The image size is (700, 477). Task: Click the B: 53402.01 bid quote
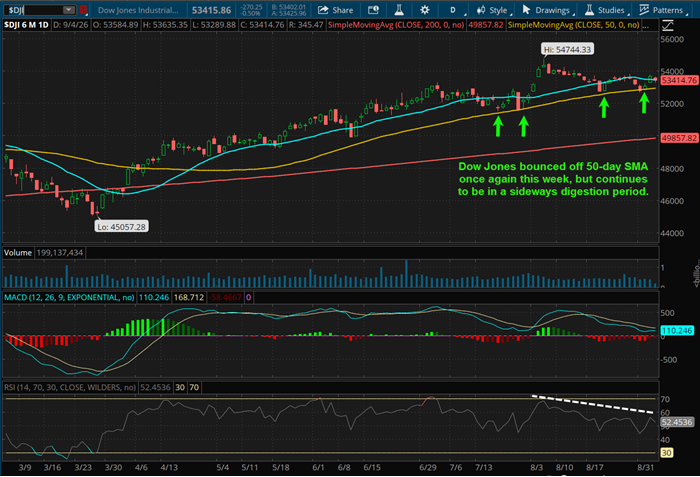click(x=289, y=7)
